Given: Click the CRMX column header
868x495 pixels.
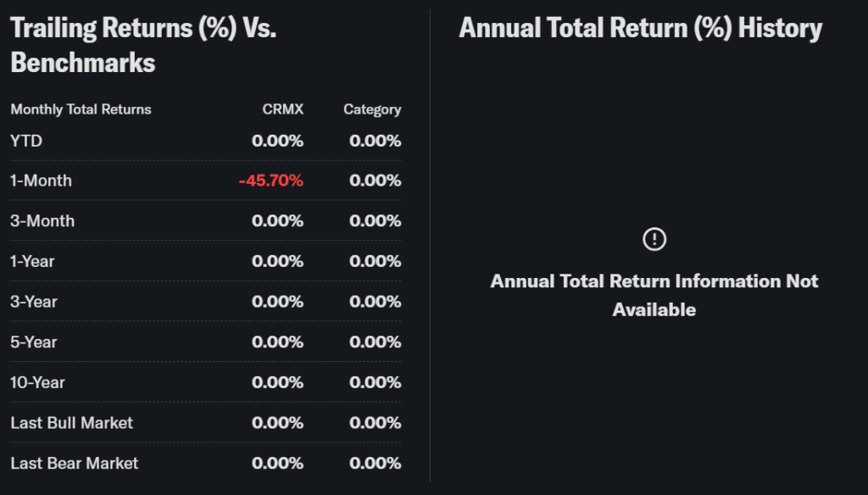Looking at the screenshot, I should click(282, 109).
